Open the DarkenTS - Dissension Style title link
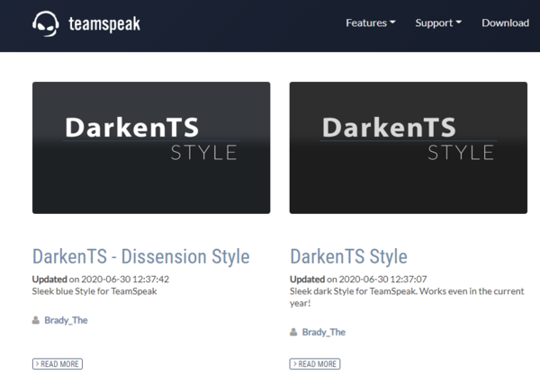The height and width of the screenshot is (392, 540). click(141, 257)
